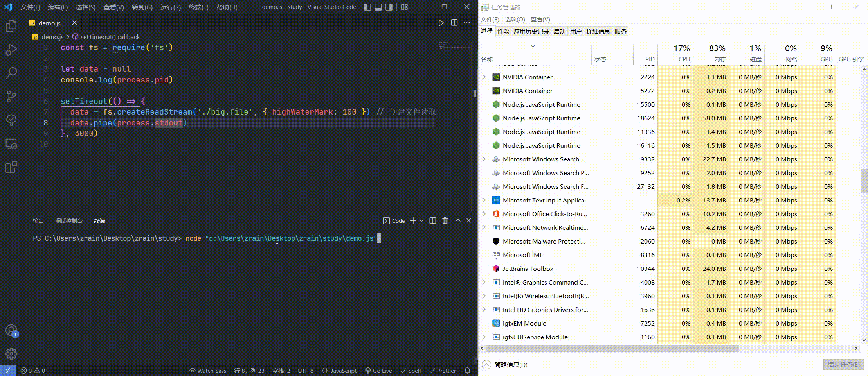The height and width of the screenshot is (376, 868).
Task: Open the Remote Explorer view
Action: pyautogui.click(x=11, y=143)
